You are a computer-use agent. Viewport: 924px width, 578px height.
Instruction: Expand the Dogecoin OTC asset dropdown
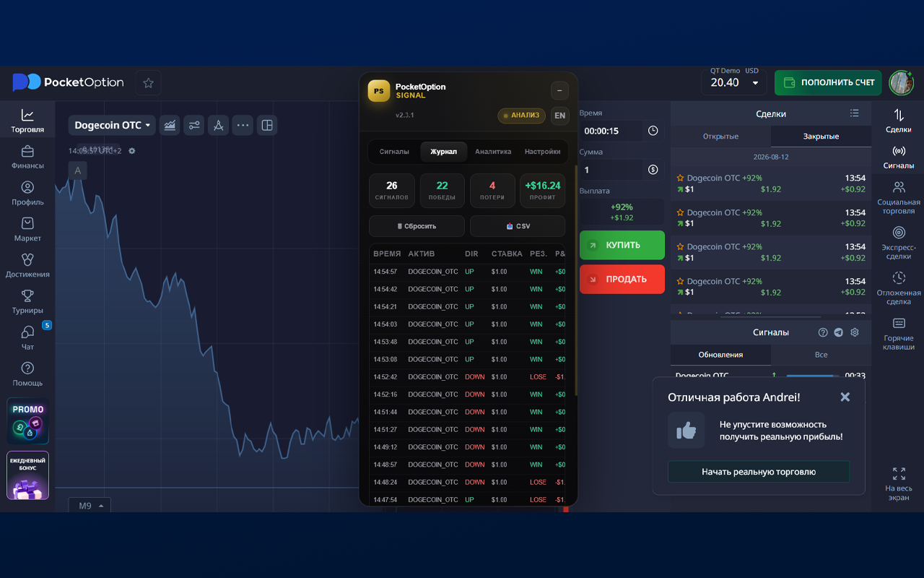coord(113,125)
